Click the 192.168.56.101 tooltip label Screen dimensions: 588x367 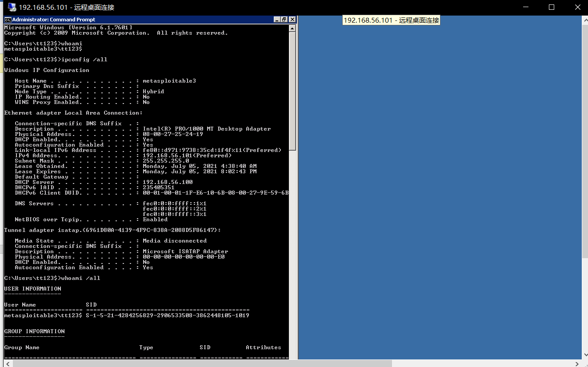coord(391,20)
